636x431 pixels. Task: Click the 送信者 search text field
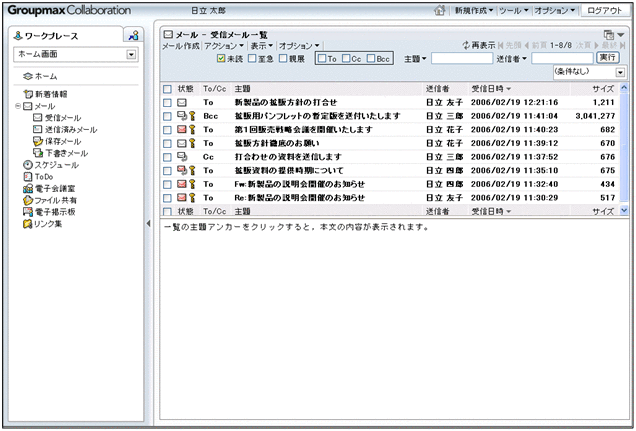(562, 59)
